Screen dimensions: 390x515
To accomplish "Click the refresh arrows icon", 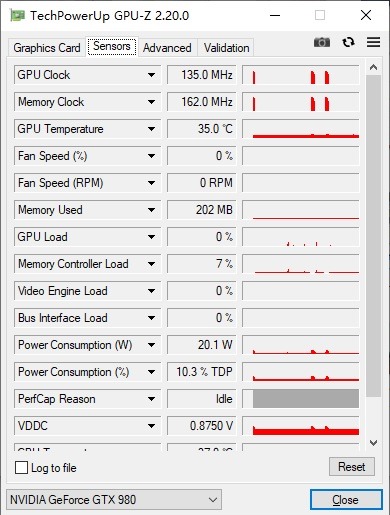I will 348,42.
